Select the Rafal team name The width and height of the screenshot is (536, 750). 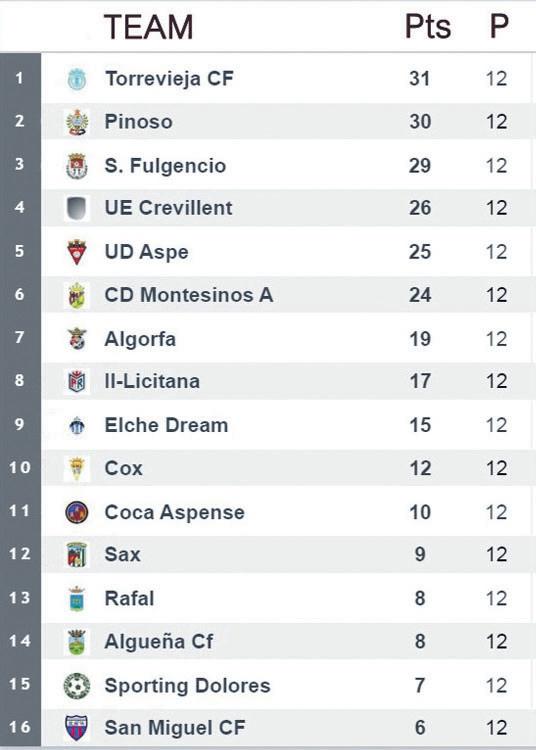129,598
